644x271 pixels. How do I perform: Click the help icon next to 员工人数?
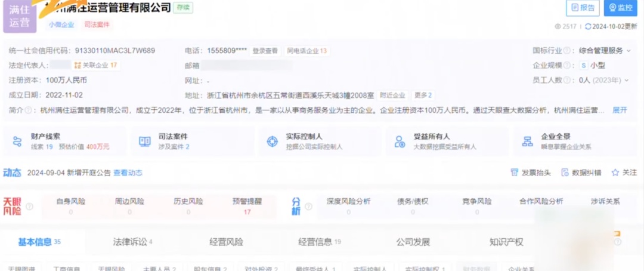[567, 80]
